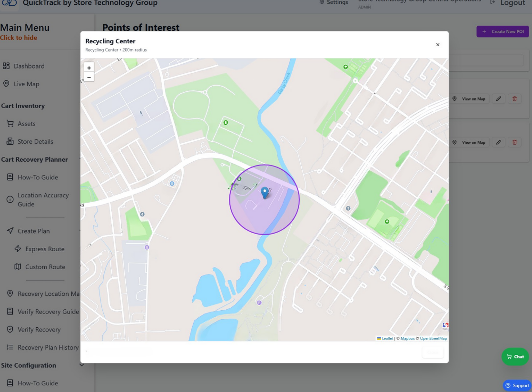
Task: Delete a POI with the red trash icon
Action: [x=514, y=98]
